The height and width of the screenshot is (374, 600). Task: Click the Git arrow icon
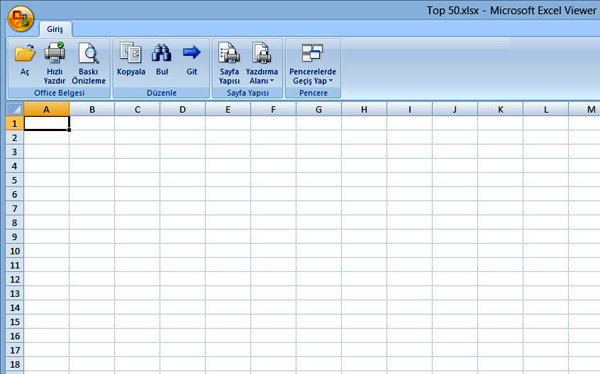192,52
